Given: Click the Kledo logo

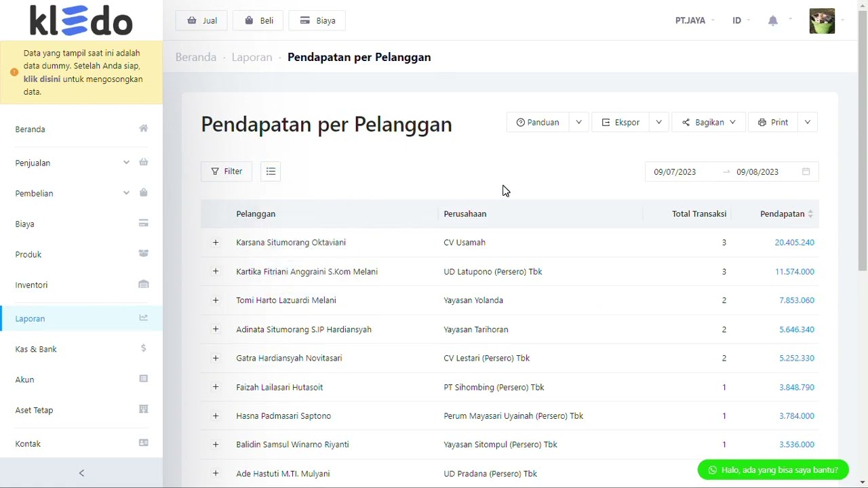Looking at the screenshot, I should [x=81, y=20].
